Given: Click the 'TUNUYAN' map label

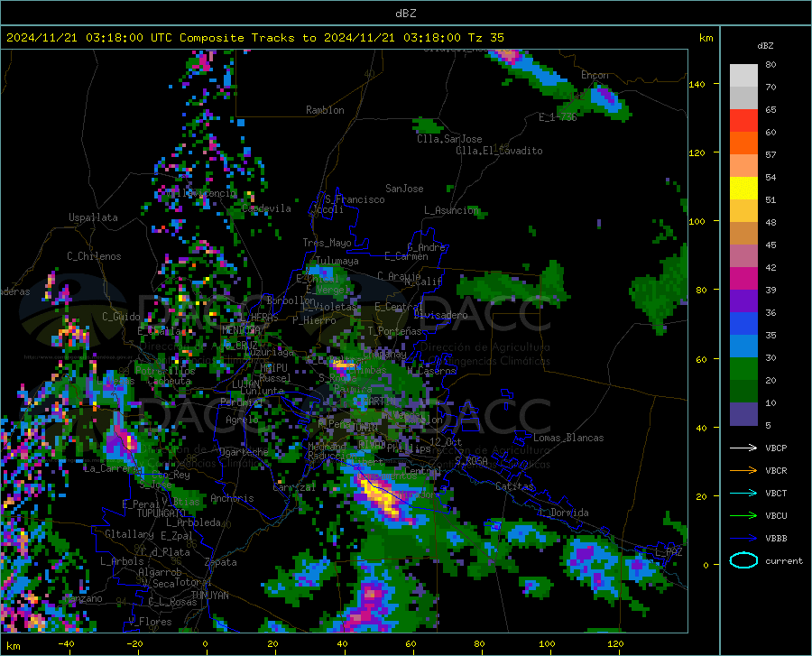Looking at the screenshot, I should 209,596.
